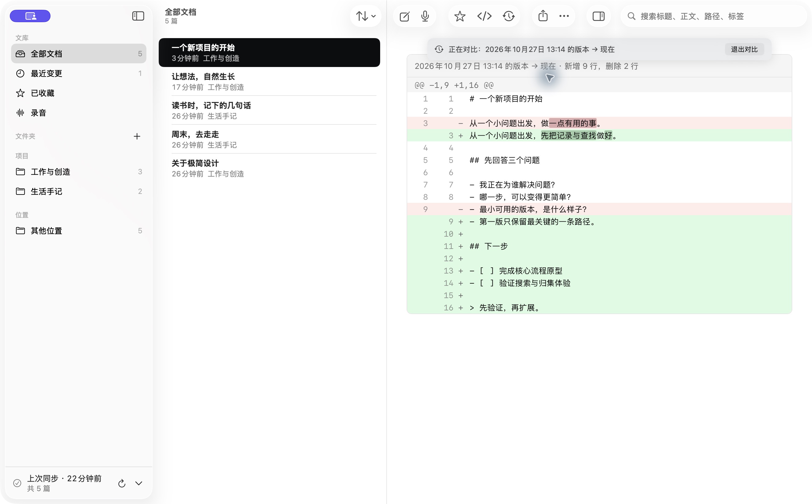Viewport: 812px width, 504px height.
Task: Click removed line 最小可用的版本，是什么样子？
Action: tap(599, 209)
